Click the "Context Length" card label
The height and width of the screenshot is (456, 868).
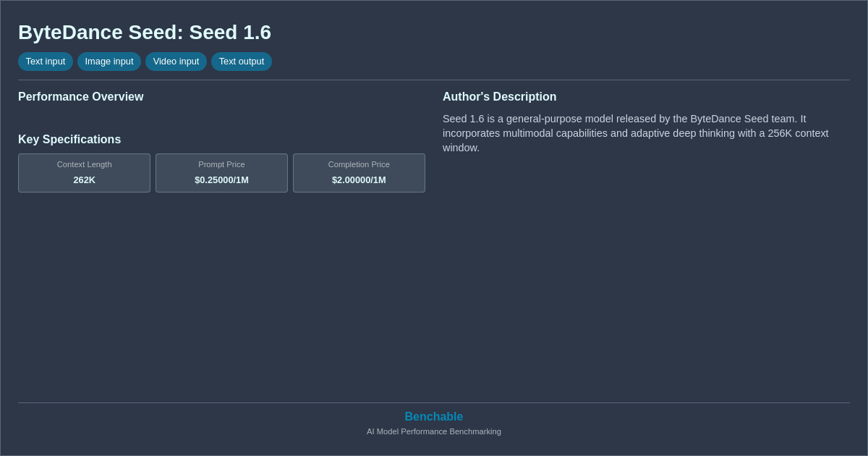pyautogui.click(x=84, y=164)
